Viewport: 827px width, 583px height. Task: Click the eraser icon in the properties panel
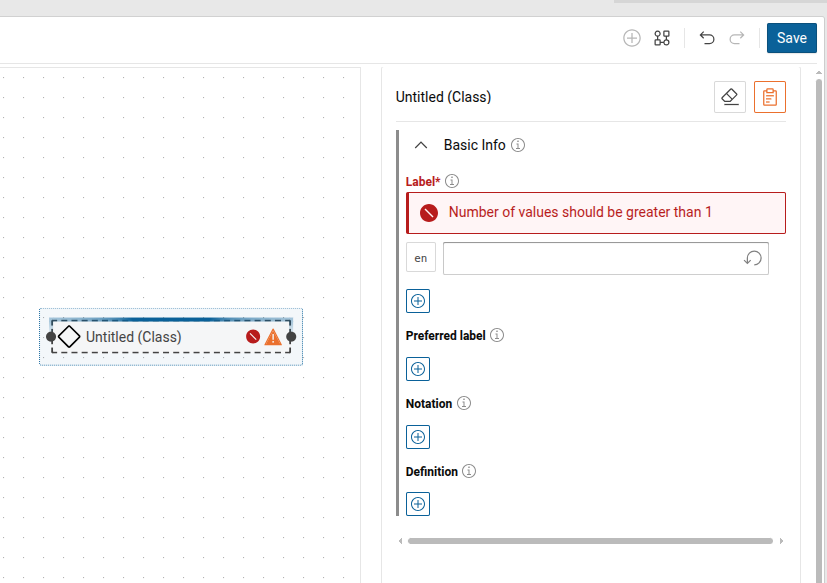(x=730, y=97)
